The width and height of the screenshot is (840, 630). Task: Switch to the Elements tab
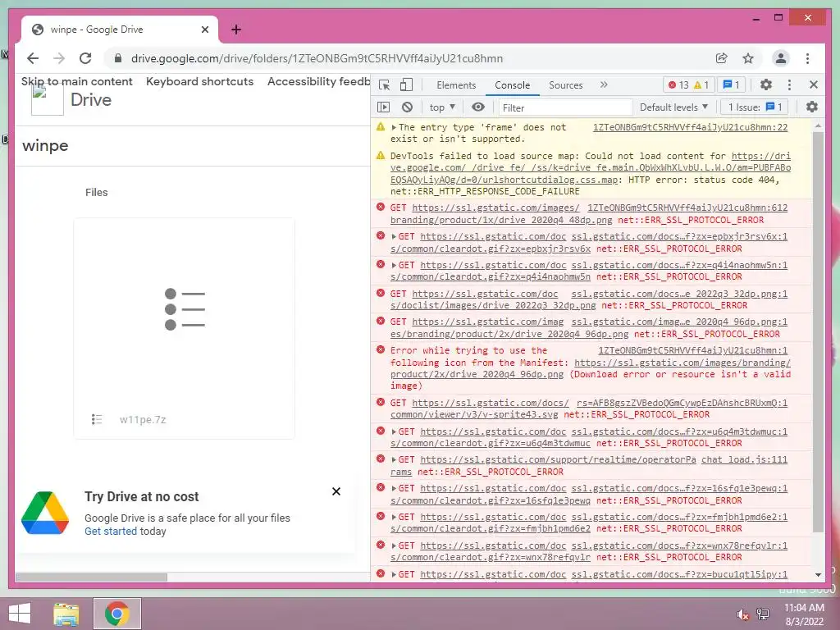pyautogui.click(x=456, y=84)
